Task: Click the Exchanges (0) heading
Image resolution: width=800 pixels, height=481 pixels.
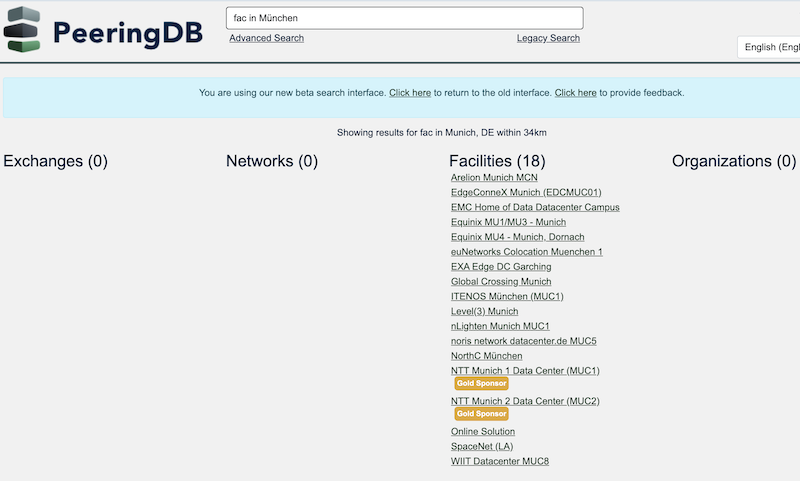Action: pyautogui.click(x=55, y=161)
